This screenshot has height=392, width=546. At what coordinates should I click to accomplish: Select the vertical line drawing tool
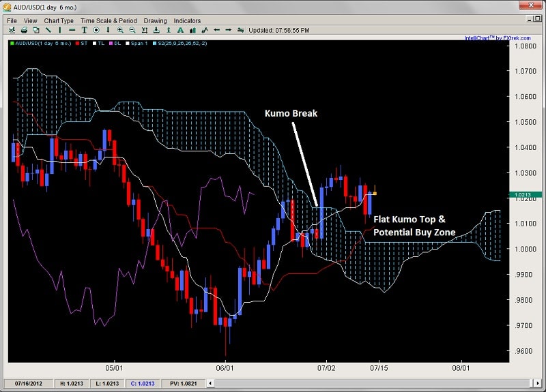point(60,30)
